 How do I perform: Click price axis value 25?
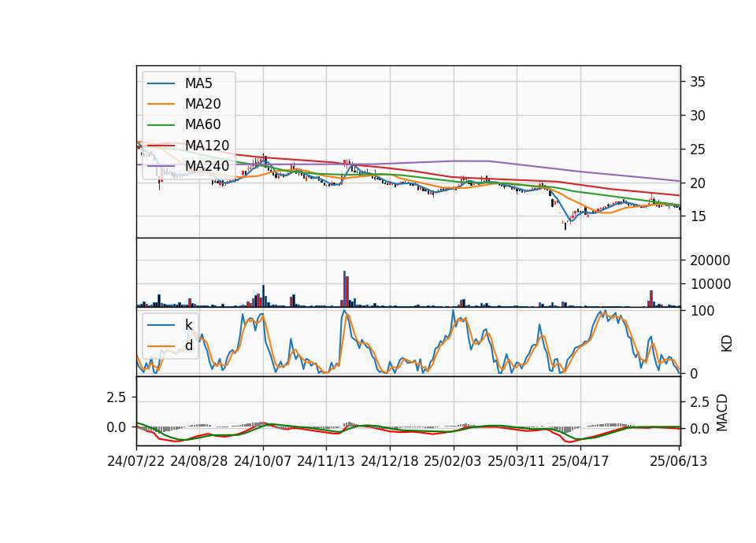point(698,150)
